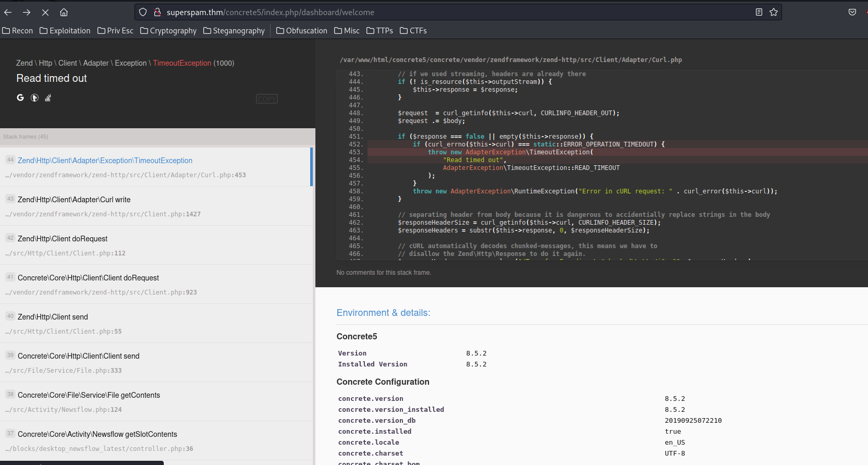Viewport: 868px width, 465px height.
Task: Select frame 42 Zend Http Client doRequest
Action: tap(156, 245)
